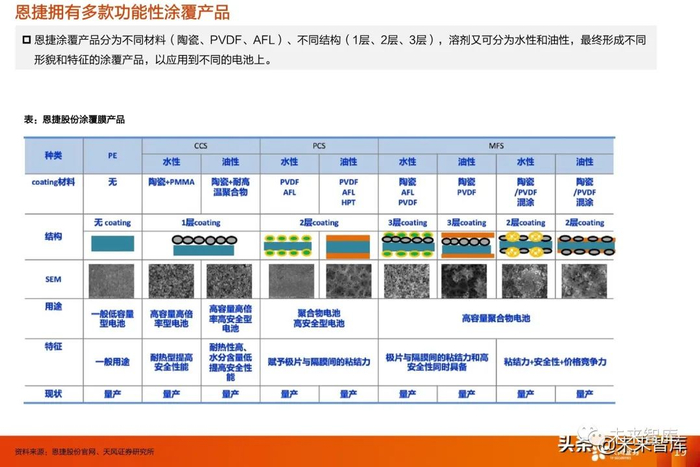Image resolution: width=700 pixels, height=467 pixels.
Task: Click the 粘结力+安全性+价格竞争力 cell
Action: click(x=555, y=362)
